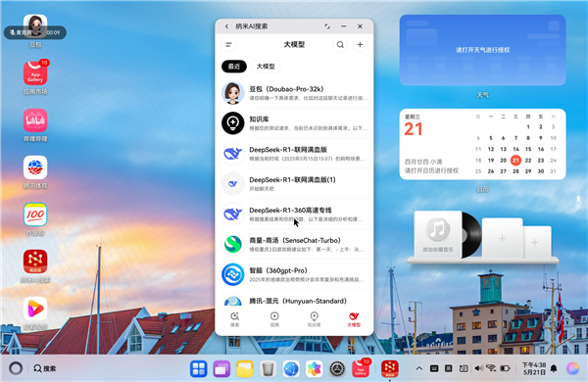Select date 21 highlighted in calendar grid

pyautogui.click(x=515, y=160)
